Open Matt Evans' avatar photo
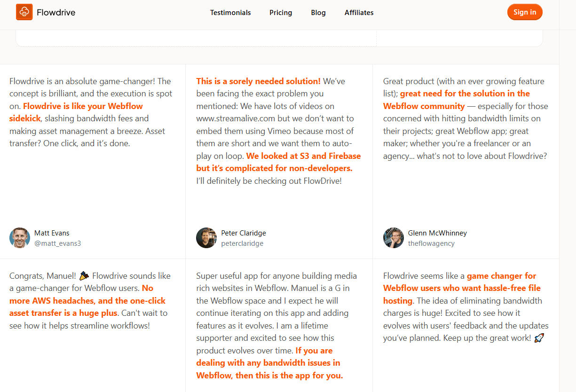576x392 pixels. click(20, 238)
